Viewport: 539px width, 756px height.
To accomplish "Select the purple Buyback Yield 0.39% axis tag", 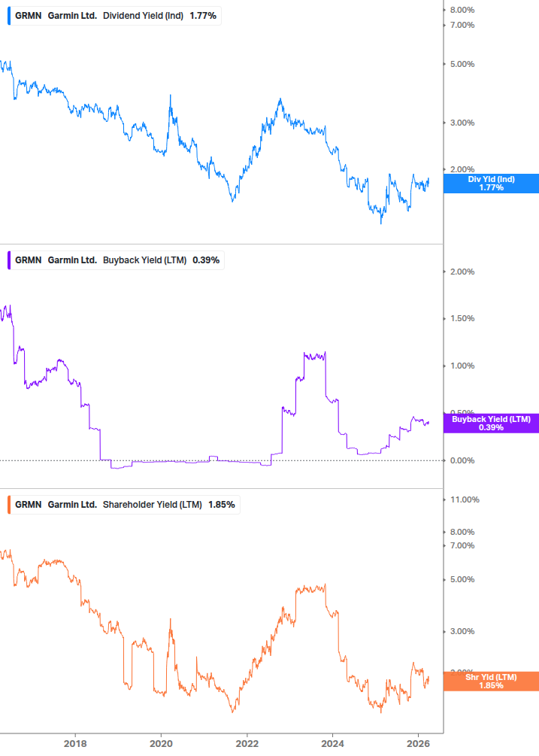I will point(491,424).
